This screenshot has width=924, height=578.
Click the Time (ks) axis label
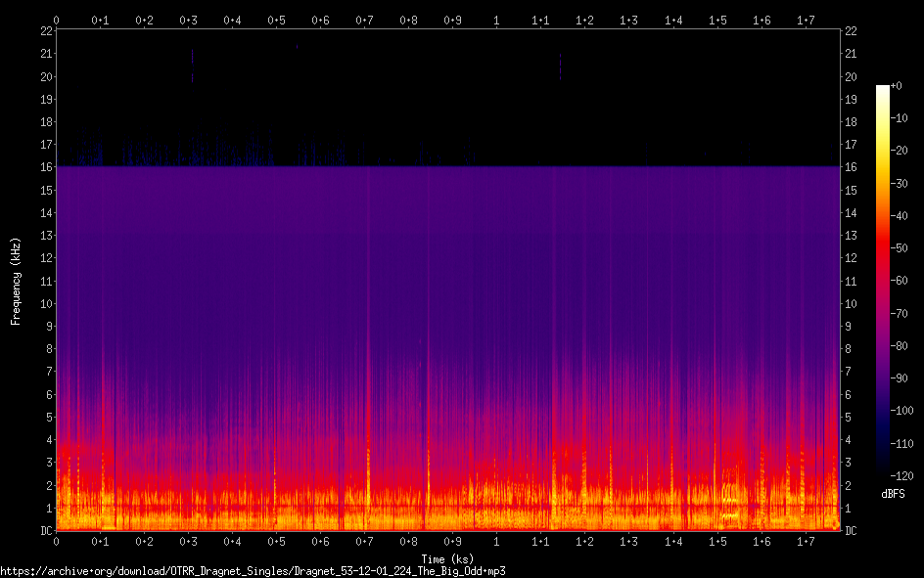447,558
